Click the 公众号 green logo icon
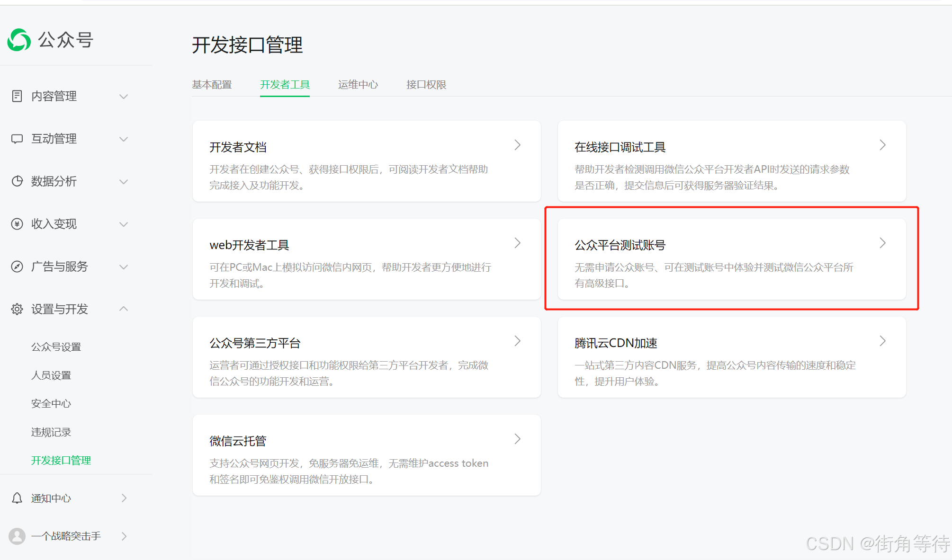The image size is (952, 560). pos(19,40)
